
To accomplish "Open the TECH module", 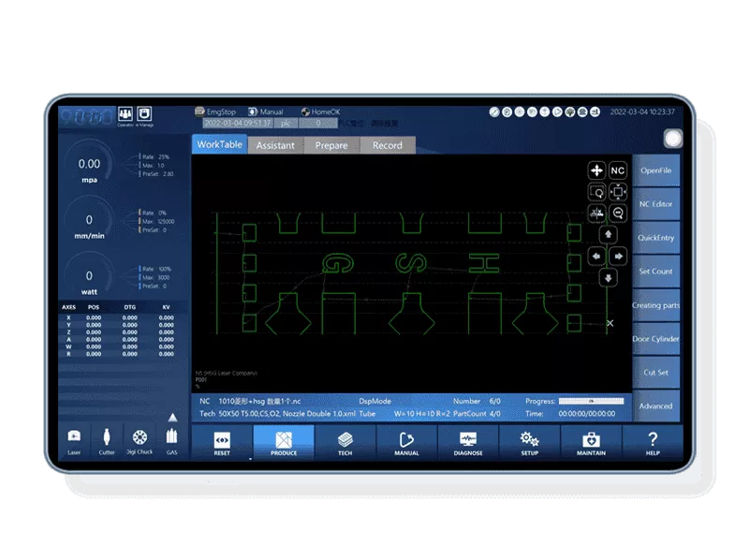I will (x=345, y=443).
